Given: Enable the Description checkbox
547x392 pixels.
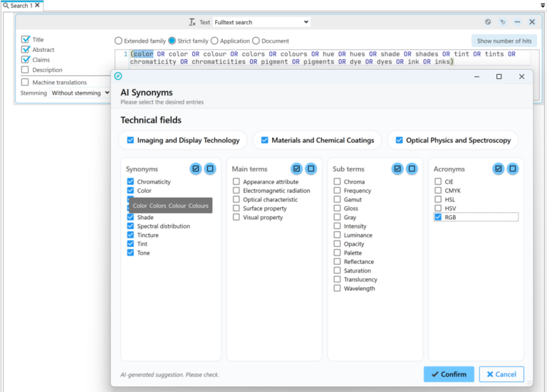Looking at the screenshot, I should pos(26,70).
